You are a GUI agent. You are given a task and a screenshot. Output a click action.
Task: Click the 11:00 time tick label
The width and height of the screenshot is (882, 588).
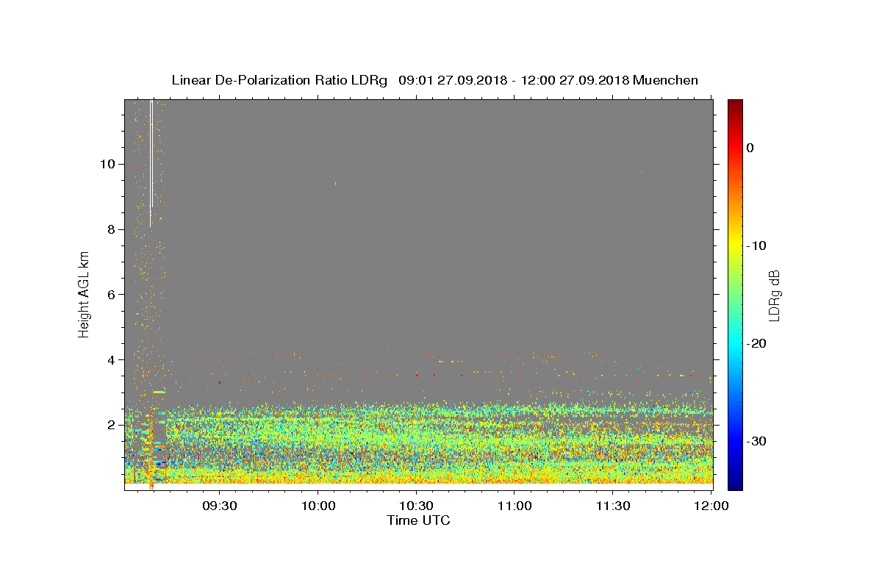(514, 506)
